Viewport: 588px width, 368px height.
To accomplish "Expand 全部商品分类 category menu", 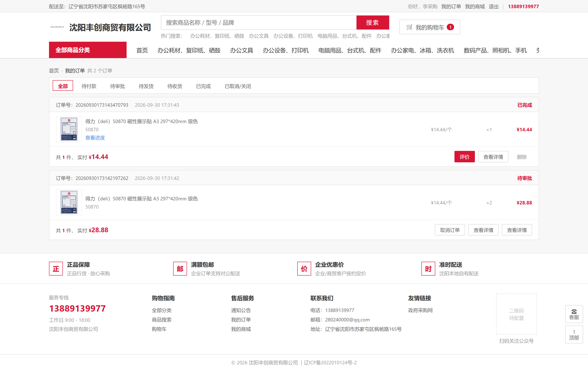I will (x=88, y=50).
